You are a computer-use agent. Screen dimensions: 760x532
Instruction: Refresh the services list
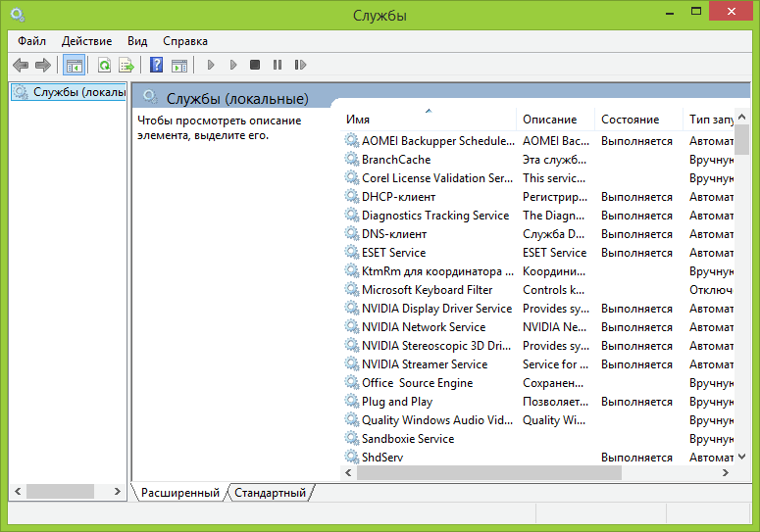click(104, 66)
